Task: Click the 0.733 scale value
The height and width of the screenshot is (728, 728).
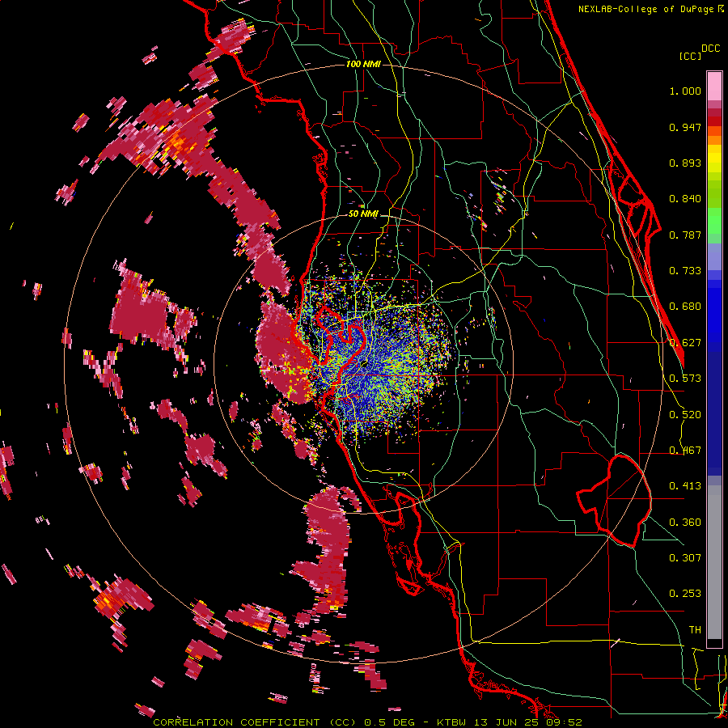Action: 685,271
